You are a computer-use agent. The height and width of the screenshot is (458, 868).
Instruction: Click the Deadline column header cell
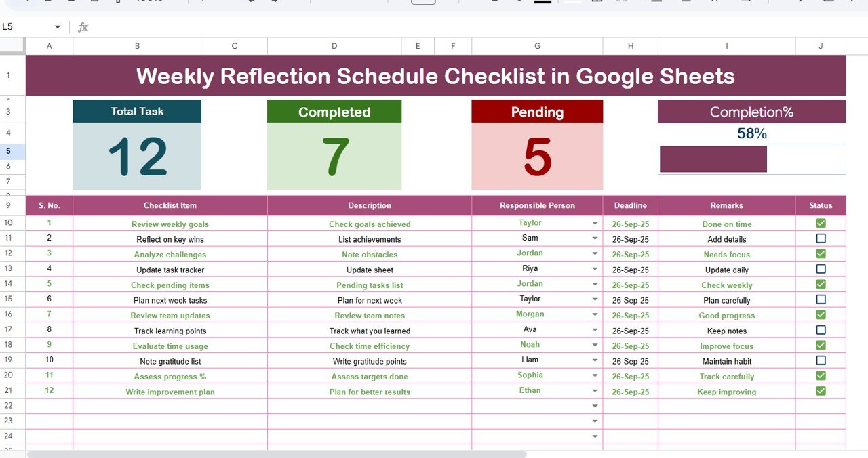(x=630, y=205)
